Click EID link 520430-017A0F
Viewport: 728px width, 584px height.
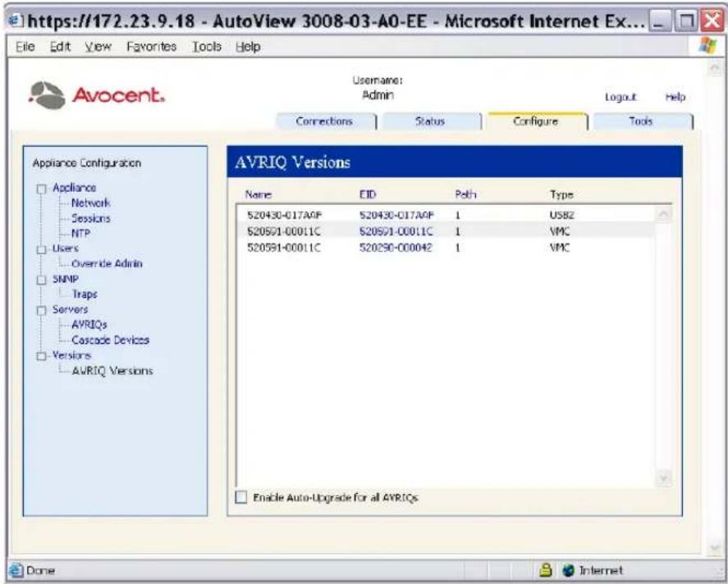click(x=396, y=215)
